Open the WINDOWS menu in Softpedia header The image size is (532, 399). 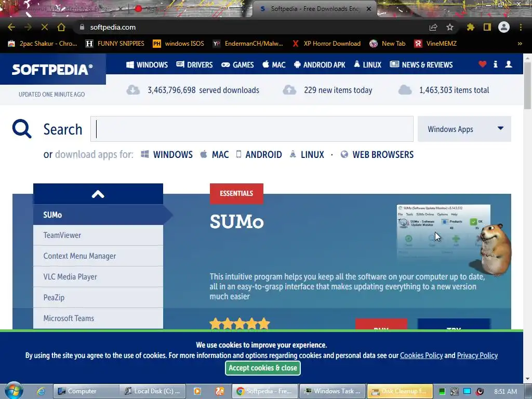point(147,64)
